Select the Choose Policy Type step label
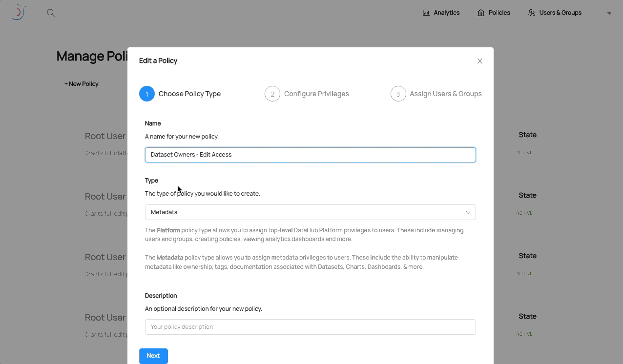The image size is (623, 364). 189,94
